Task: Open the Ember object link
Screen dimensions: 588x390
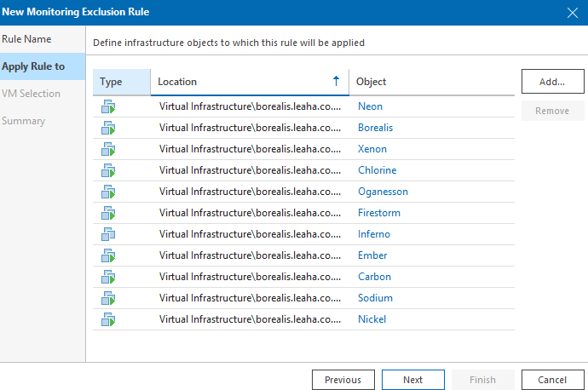Action: click(x=372, y=255)
